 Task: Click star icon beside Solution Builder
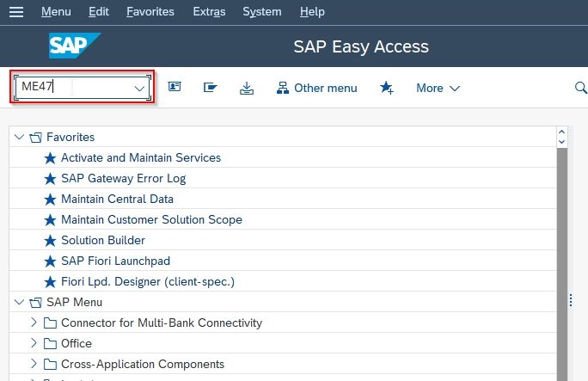tap(50, 241)
